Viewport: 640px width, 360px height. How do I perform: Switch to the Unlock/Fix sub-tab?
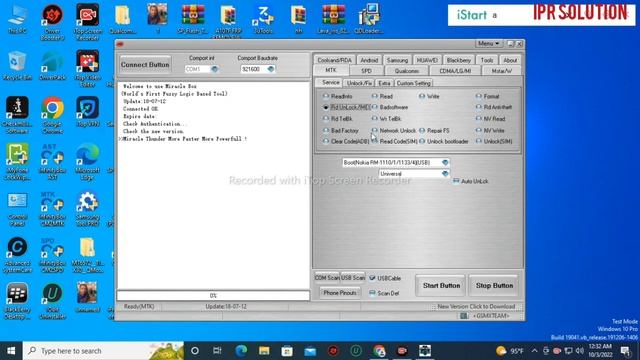click(359, 83)
